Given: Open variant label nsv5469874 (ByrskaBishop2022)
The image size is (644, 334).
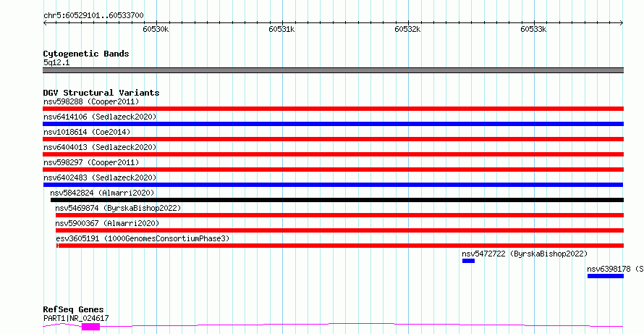Looking at the screenshot, I should pos(118,208).
